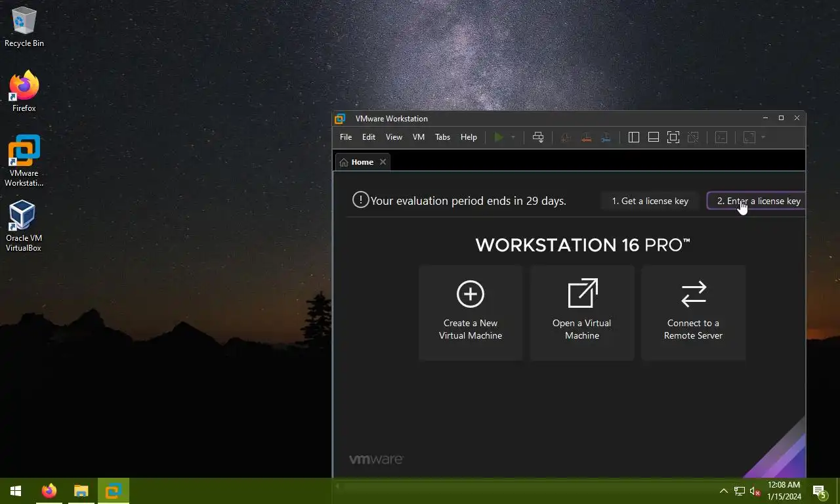
Task: Click the Send Ctrl+Alt+Del toolbar icon
Action: 538,137
